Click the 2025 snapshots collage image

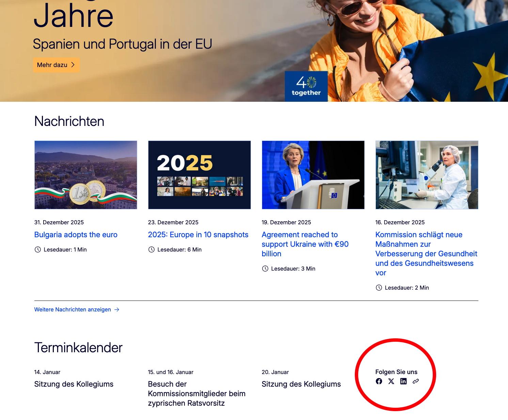click(x=200, y=175)
